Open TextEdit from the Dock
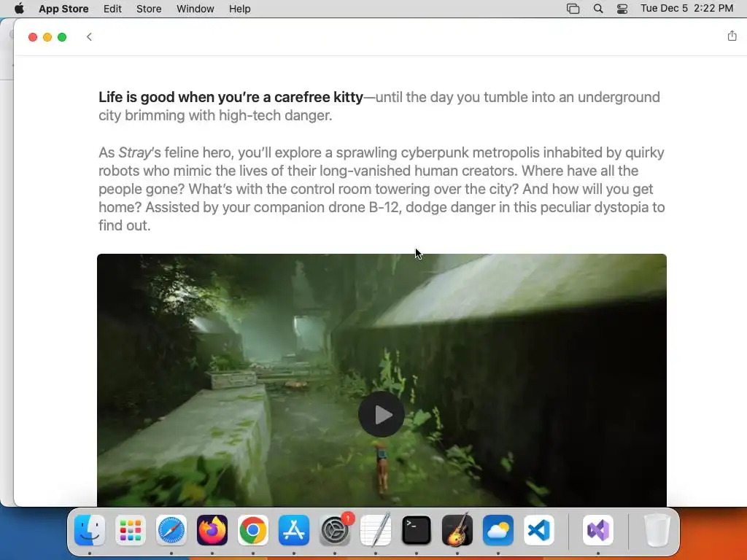Viewport: 747px width, 560px height. click(376, 530)
